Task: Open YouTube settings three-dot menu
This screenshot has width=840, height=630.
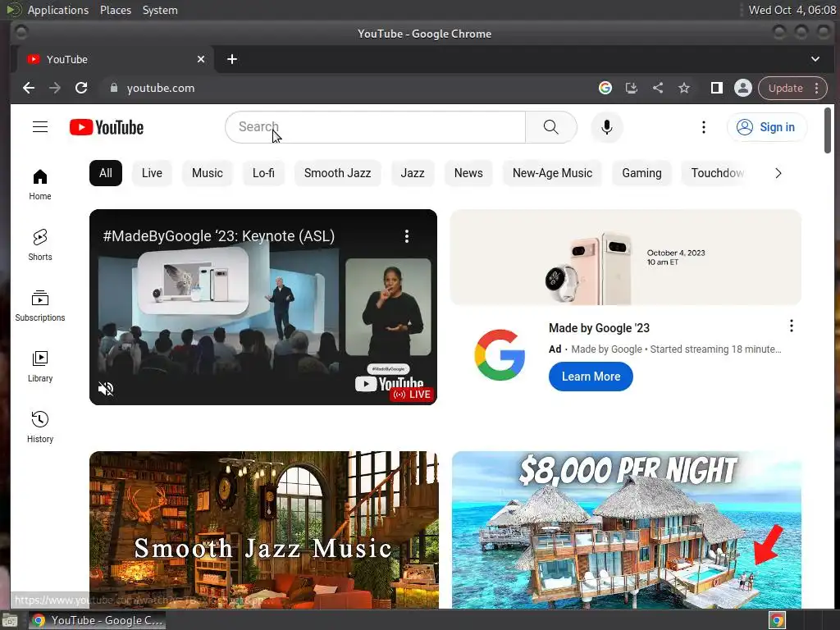Action: point(703,127)
